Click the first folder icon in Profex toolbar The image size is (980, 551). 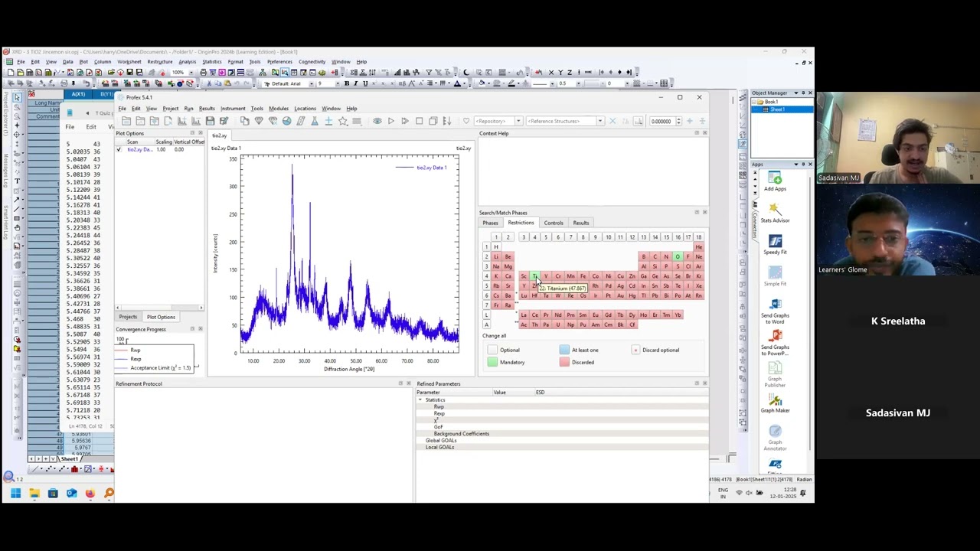point(126,121)
